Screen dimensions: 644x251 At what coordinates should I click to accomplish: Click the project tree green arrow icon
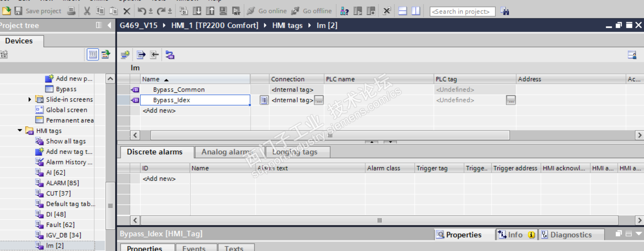point(106,55)
